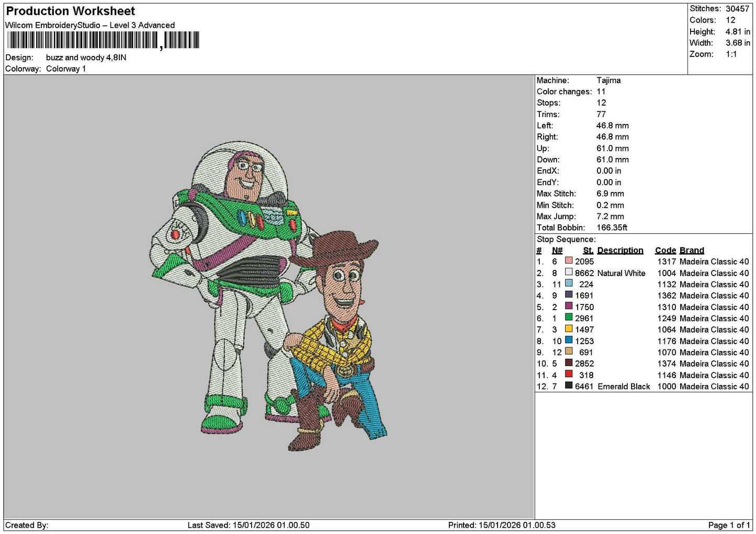Click the Left value 46.8 mm
Screen dimensions: 756x534
pos(613,126)
